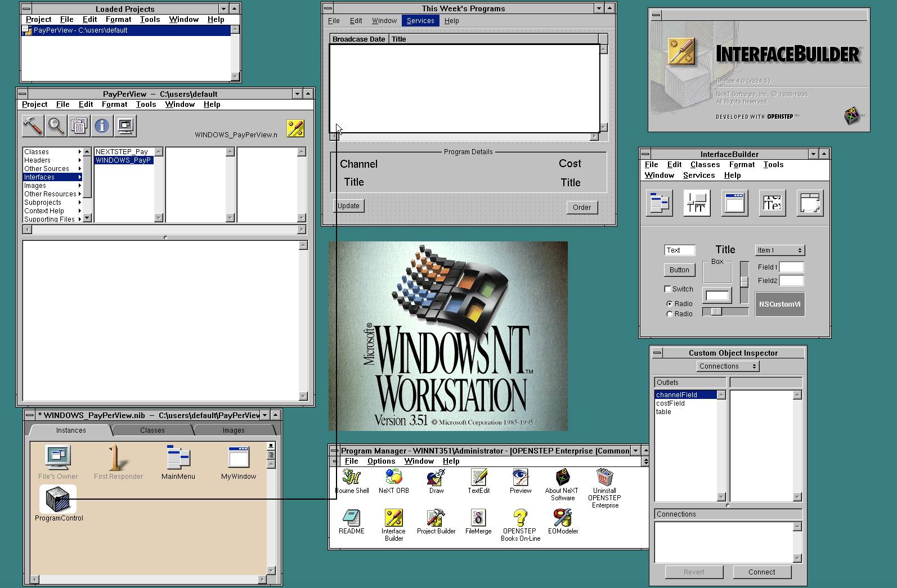Viewport: 897px width, 588px height.
Task: Open Services menu in This Week's Programs
Action: coord(420,21)
